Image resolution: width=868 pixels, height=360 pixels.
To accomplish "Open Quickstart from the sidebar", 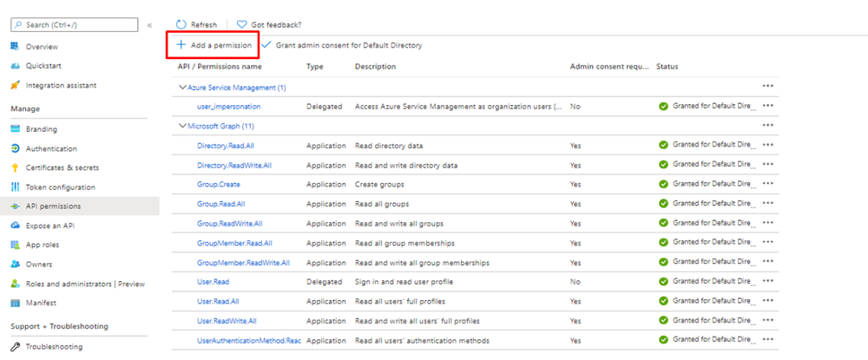I will coord(43,66).
